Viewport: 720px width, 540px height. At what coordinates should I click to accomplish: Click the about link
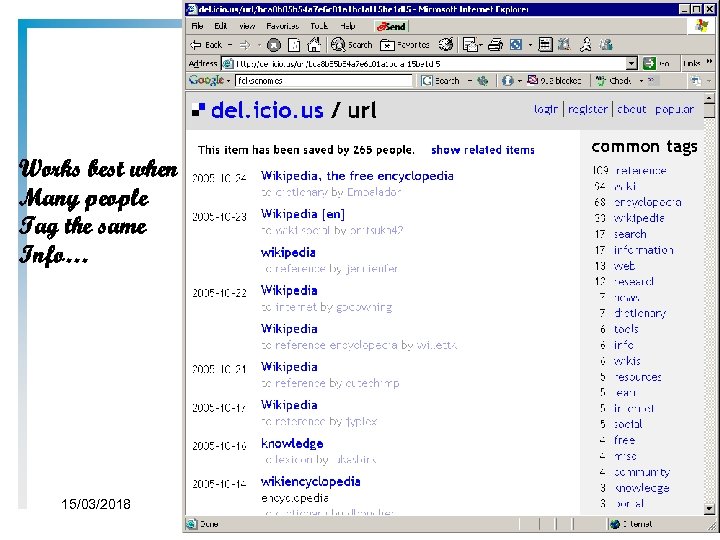pyautogui.click(x=631, y=109)
